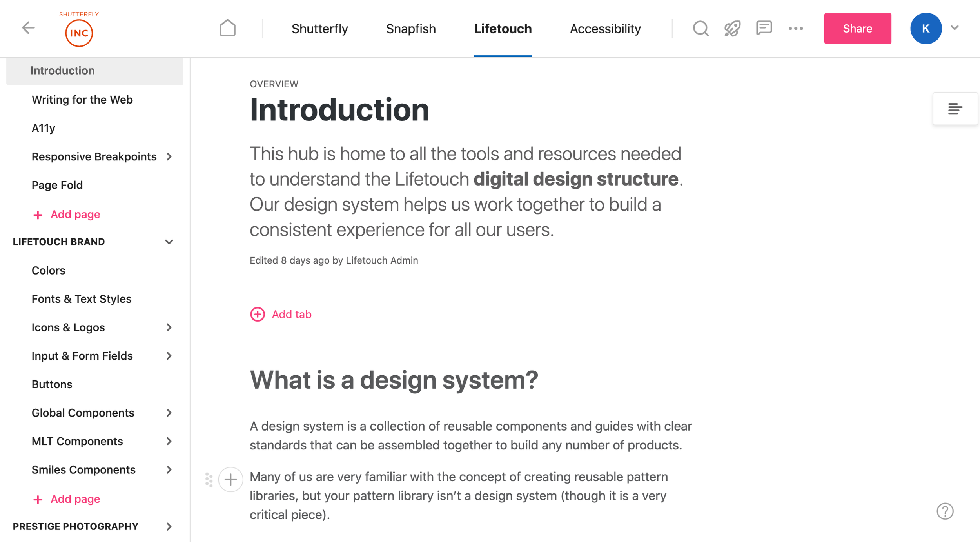980x542 pixels.
Task: Switch to the Shutterfly tab
Action: tap(319, 29)
